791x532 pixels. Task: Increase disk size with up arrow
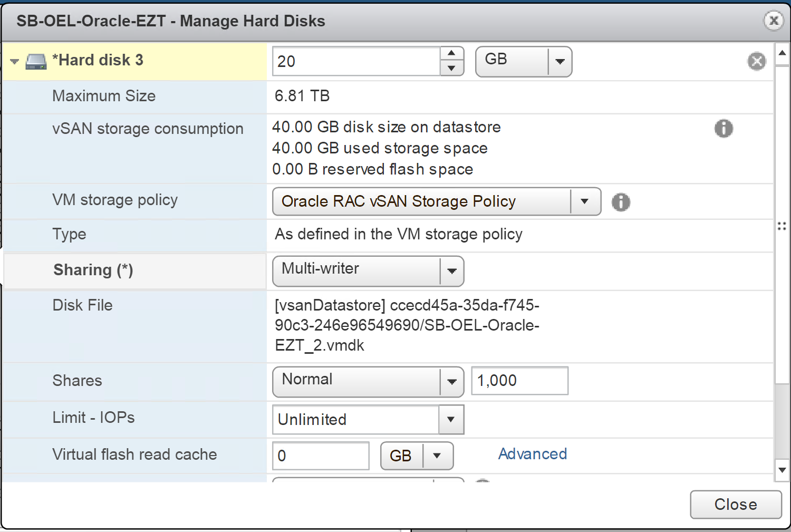click(x=451, y=53)
